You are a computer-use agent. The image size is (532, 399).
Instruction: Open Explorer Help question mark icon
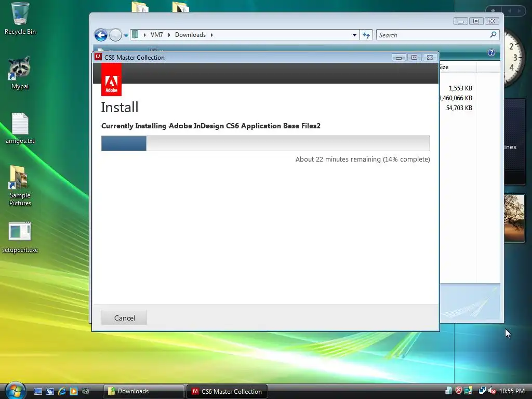coord(491,52)
